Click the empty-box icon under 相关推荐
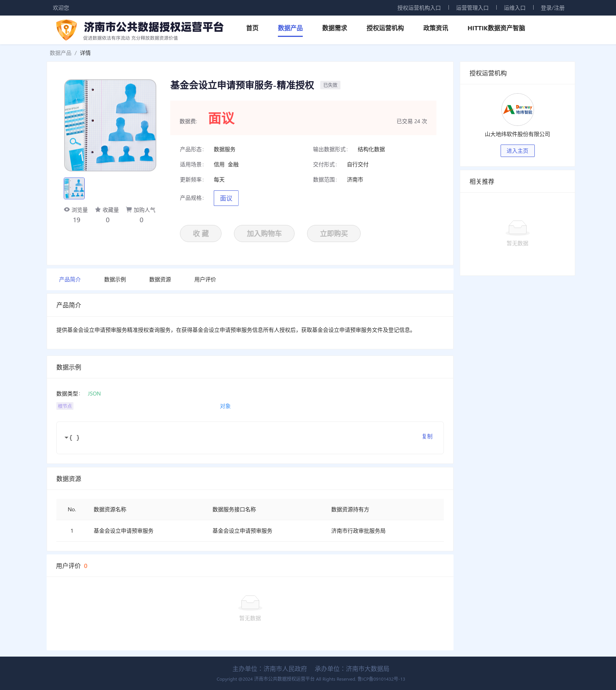Viewport: 616px width, 690px height. (517, 227)
